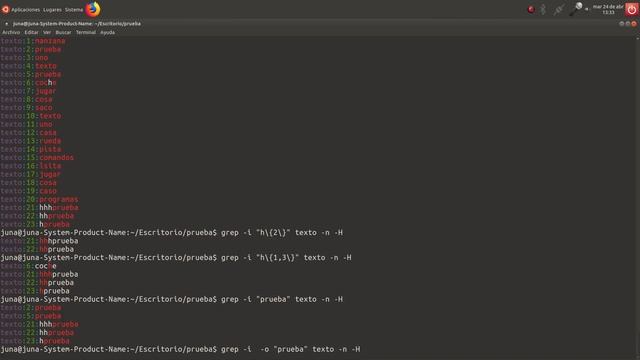
Task: Open the network connection plug icon
Action: coord(559,9)
